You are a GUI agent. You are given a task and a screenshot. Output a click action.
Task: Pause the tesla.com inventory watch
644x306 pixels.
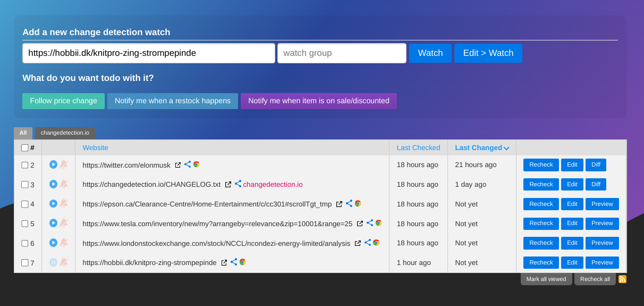point(53,223)
